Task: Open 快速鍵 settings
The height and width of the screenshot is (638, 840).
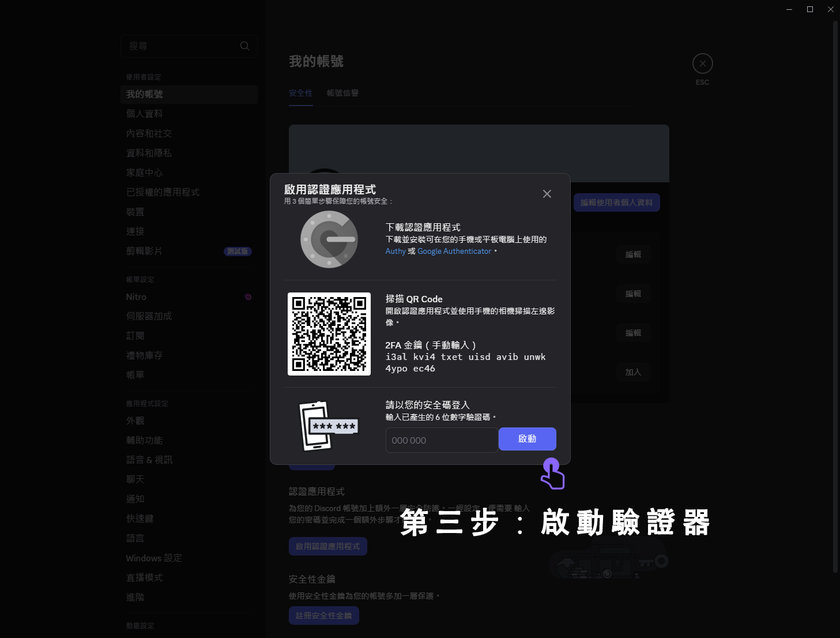Action: point(189,519)
